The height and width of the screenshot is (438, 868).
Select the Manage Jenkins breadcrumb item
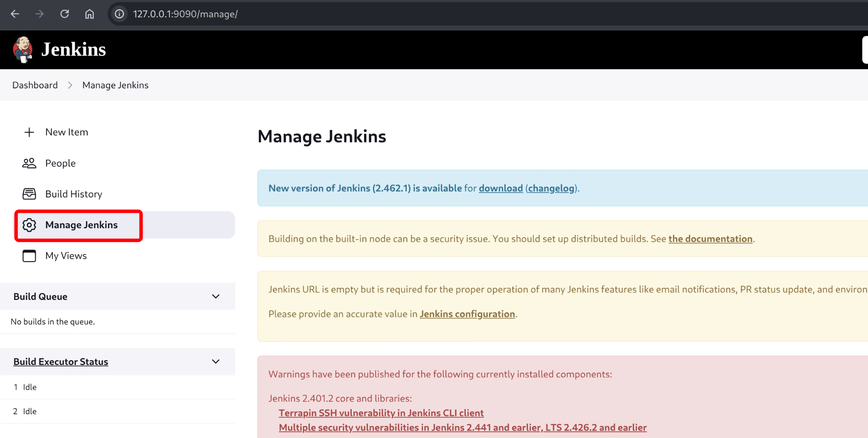pyautogui.click(x=115, y=85)
